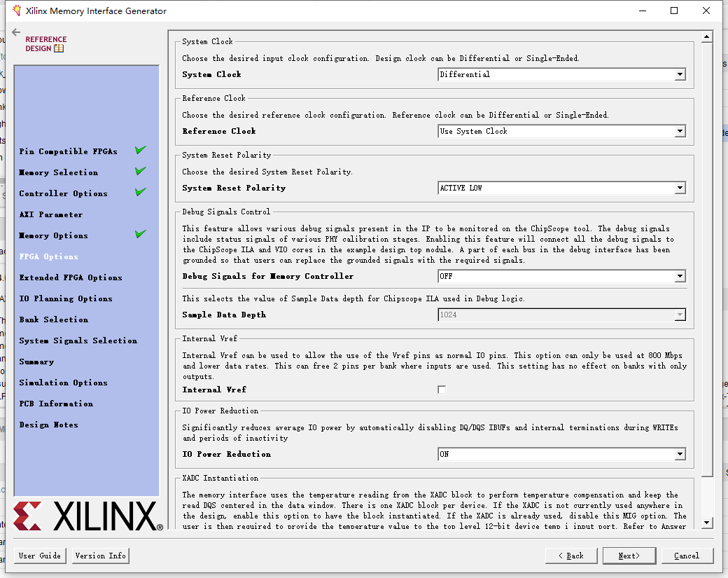The width and height of the screenshot is (728, 578).
Task: Click Reference Design link text
Action: tap(45, 43)
